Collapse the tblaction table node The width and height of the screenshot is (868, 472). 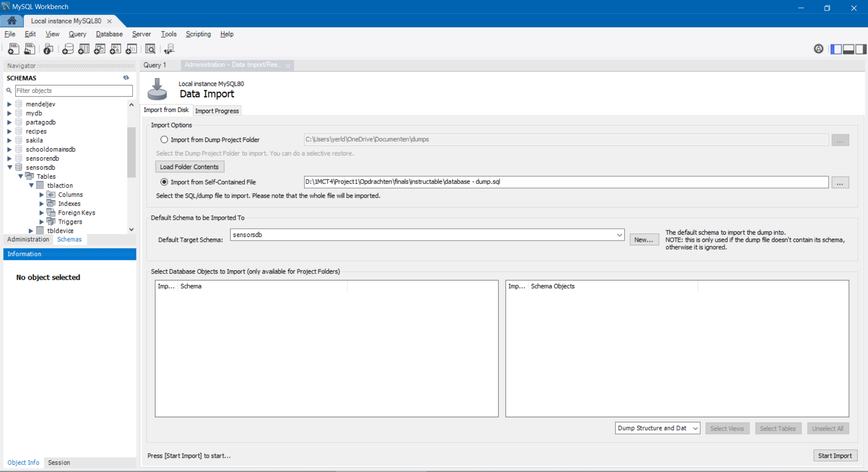click(x=31, y=185)
